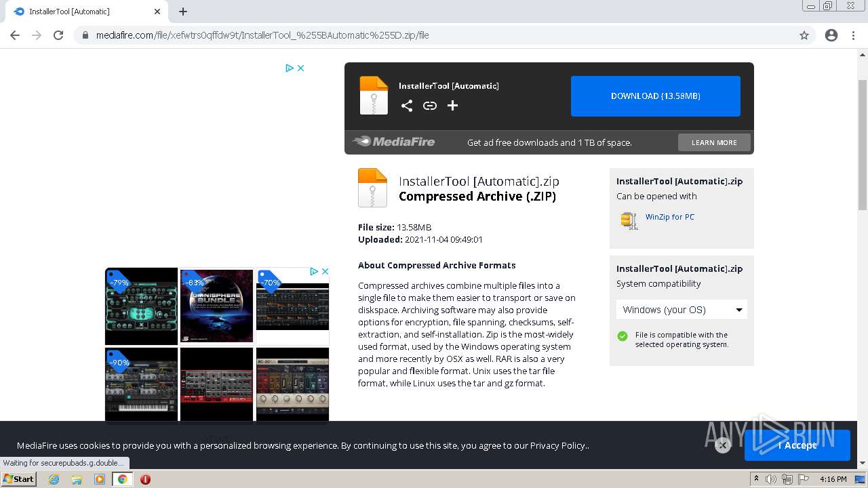Open the Windows Start menu
This screenshot has height=488, width=868.
19,479
